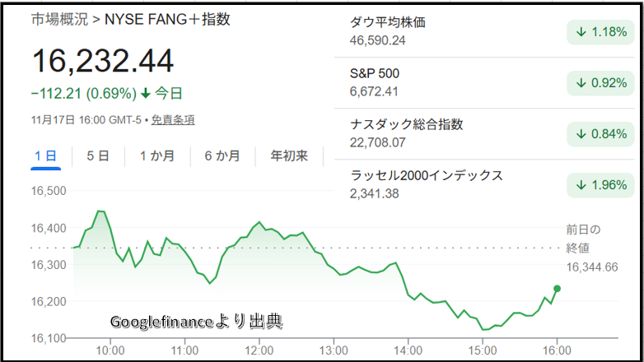Switch to the 5日 range tab
This screenshot has width=644, height=362.
tap(97, 155)
